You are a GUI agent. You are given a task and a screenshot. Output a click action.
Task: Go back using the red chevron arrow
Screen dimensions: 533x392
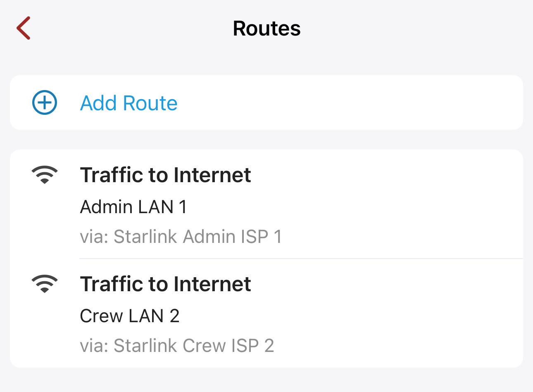24,28
